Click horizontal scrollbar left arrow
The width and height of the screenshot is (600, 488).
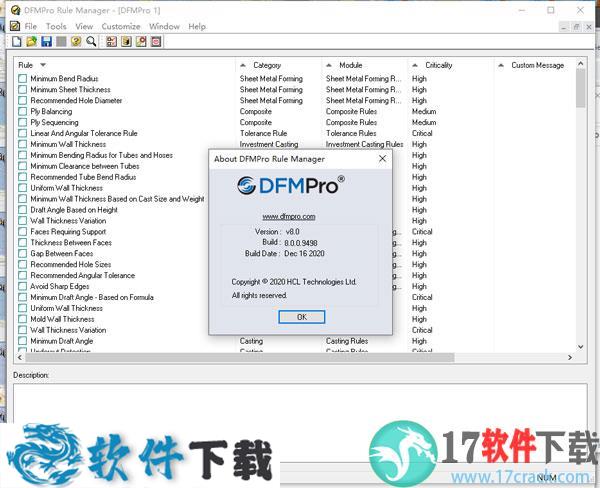pos(20,357)
